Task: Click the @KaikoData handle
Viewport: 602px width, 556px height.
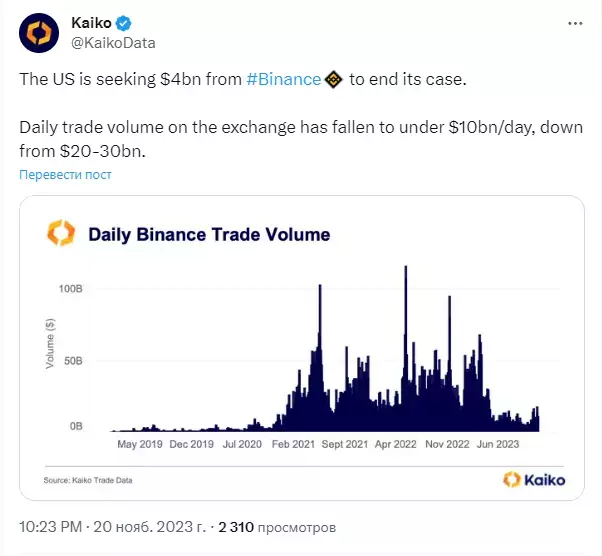Action: pos(113,43)
